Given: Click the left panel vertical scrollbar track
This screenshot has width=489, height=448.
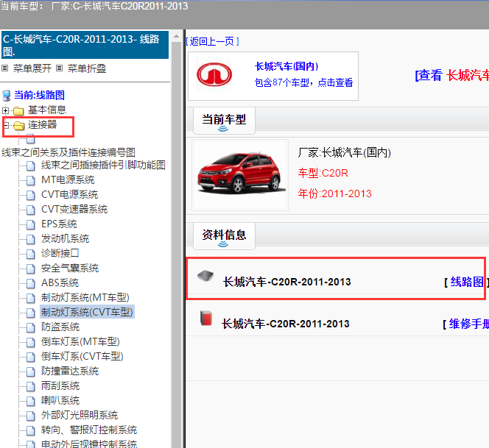Looking at the screenshot, I should point(177,244).
